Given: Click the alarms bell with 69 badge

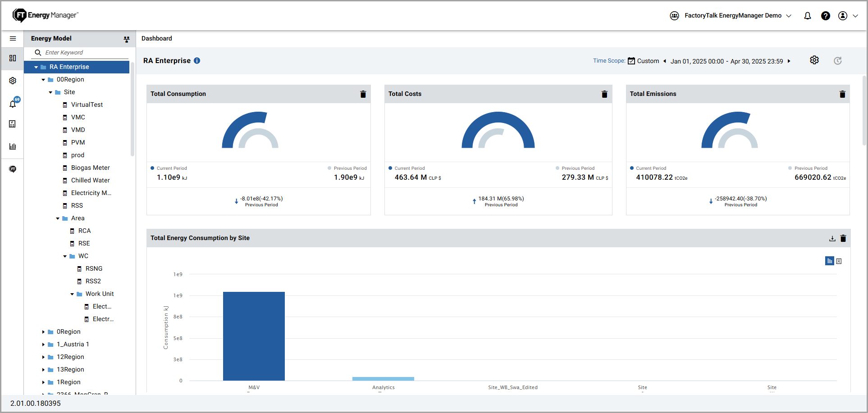Looking at the screenshot, I should pos(13,104).
